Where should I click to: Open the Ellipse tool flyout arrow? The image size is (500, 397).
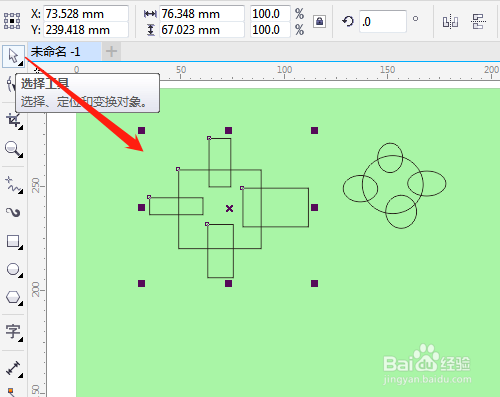21,275
